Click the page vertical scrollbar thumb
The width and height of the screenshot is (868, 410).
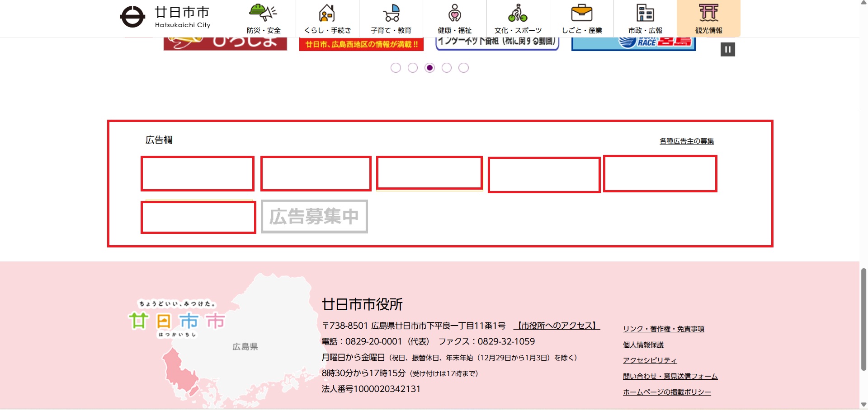tap(863, 319)
